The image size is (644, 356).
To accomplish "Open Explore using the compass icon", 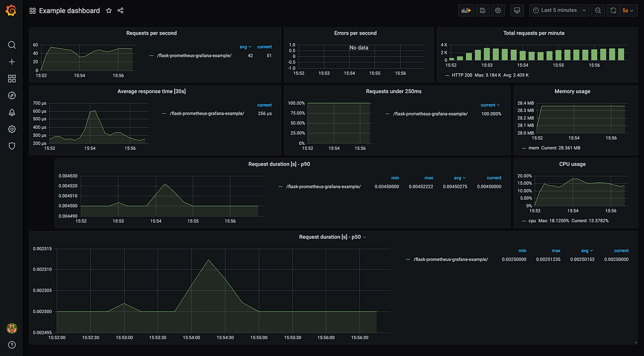I will (x=12, y=96).
